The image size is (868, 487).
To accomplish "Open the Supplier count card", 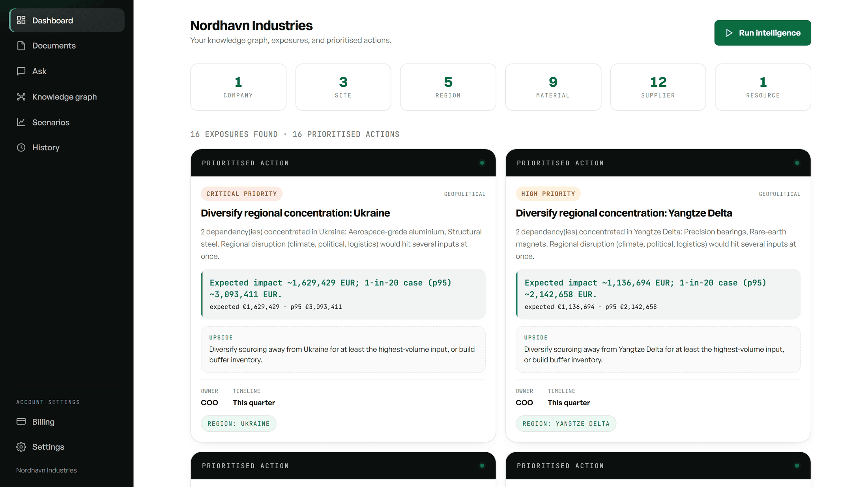I will [658, 87].
